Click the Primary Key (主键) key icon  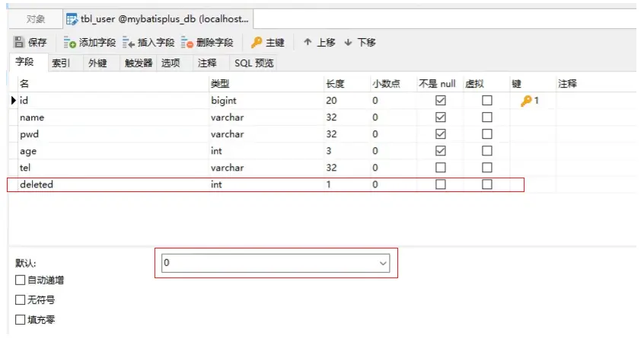coord(257,42)
